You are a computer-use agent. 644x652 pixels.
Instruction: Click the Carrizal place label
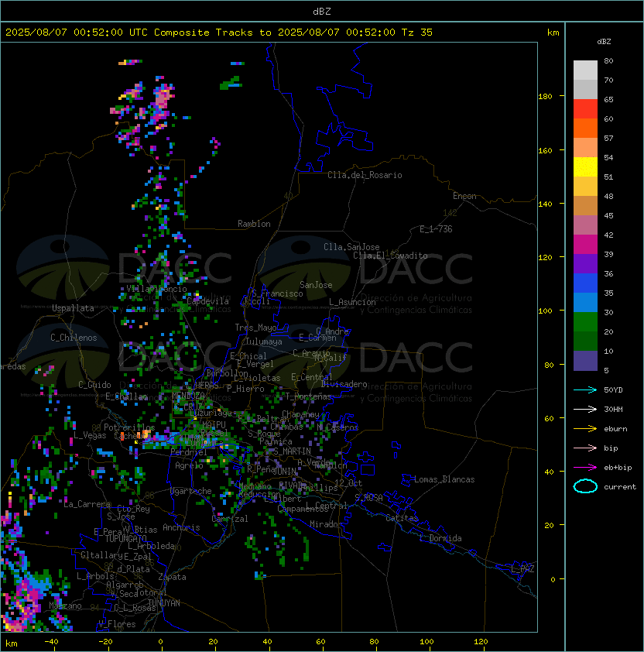pos(229,519)
